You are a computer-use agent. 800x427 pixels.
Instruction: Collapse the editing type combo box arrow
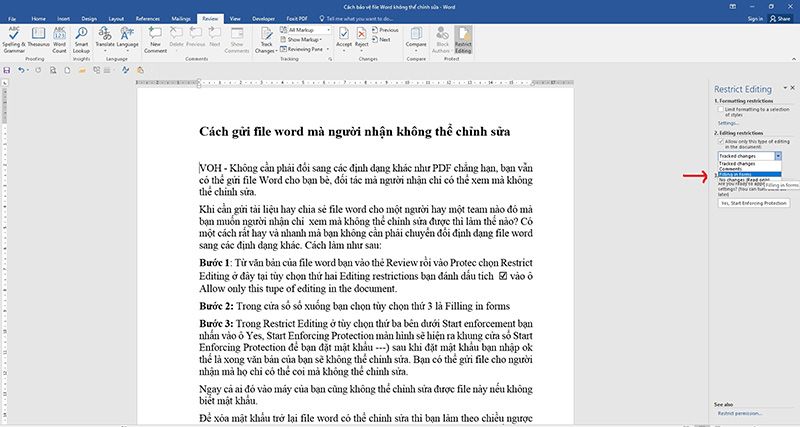click(778, 156)
